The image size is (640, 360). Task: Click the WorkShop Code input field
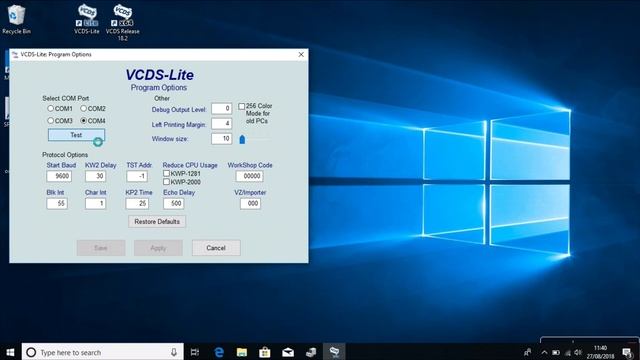(x=249, y=176)
